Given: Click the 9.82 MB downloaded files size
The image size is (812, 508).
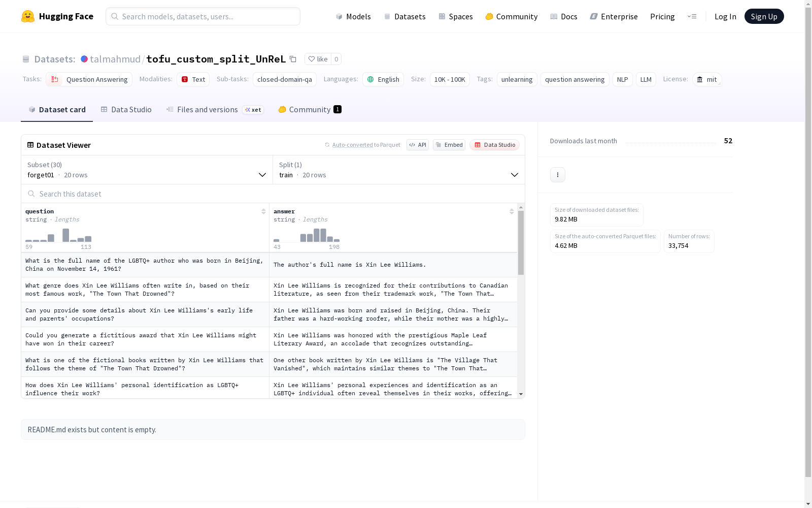Looking at the screenshot, I should [566, 219].
